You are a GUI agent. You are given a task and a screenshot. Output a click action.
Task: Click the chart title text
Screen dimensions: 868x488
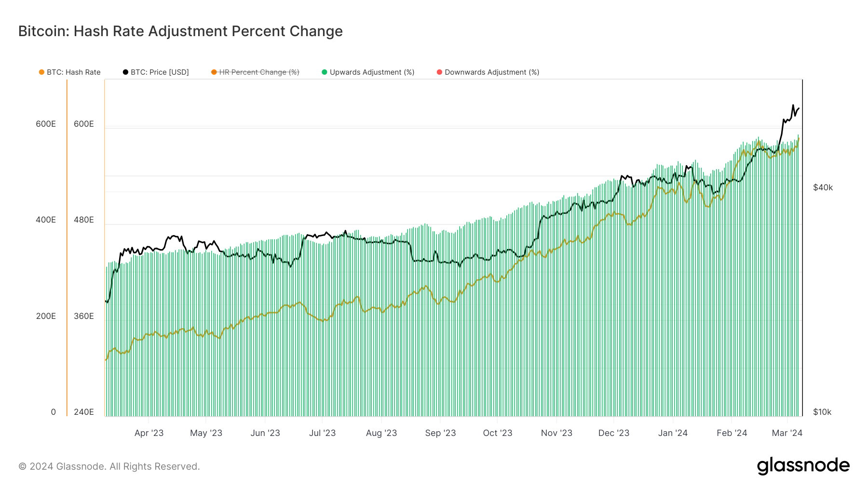click(180, 31)
